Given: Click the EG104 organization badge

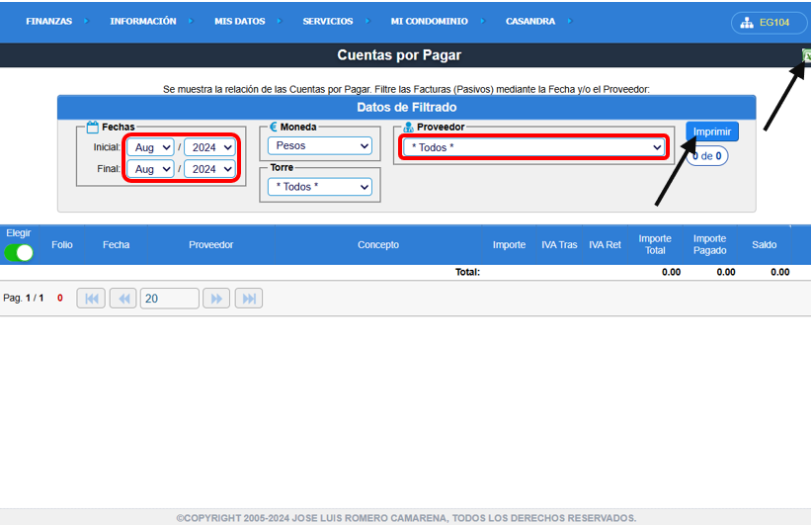Looking at the screenshot, I should (769, 22).
